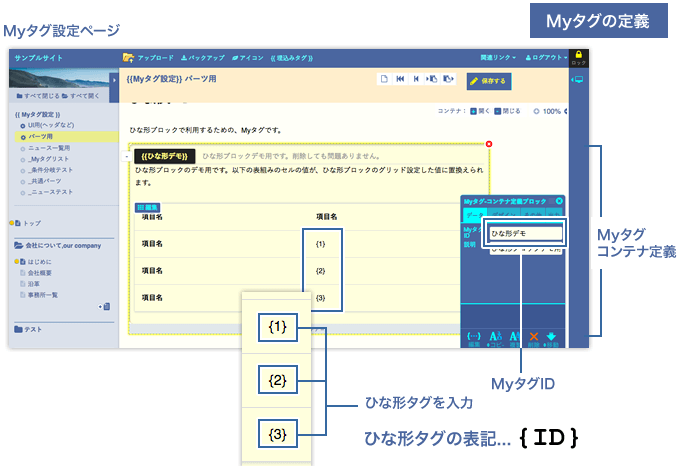The width and height of the screenshot is (680, 466).
Task: Remove the container with the red circle X
Action: coord(489,145)
